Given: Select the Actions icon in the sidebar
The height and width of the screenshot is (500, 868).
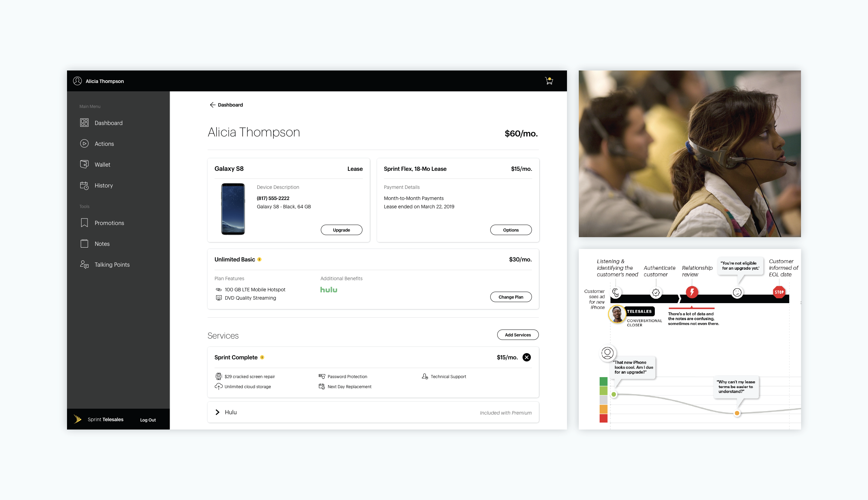Looking at the screenshot, I should pos(84,143).
